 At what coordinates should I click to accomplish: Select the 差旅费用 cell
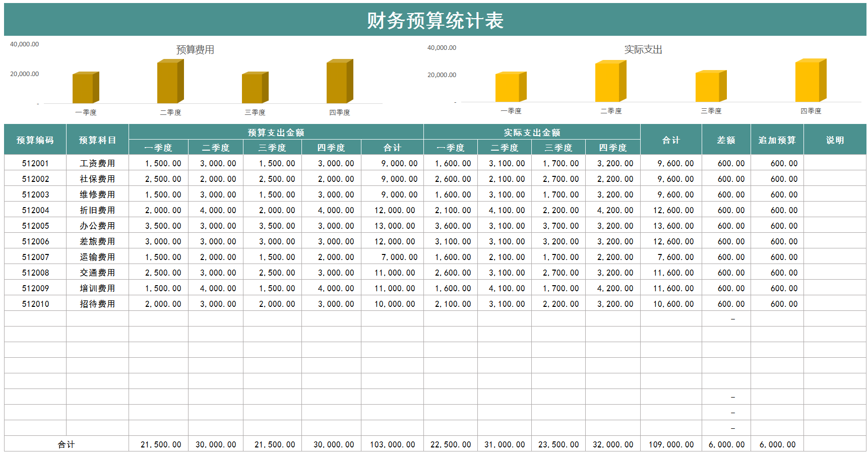click(x=97, y=241)
